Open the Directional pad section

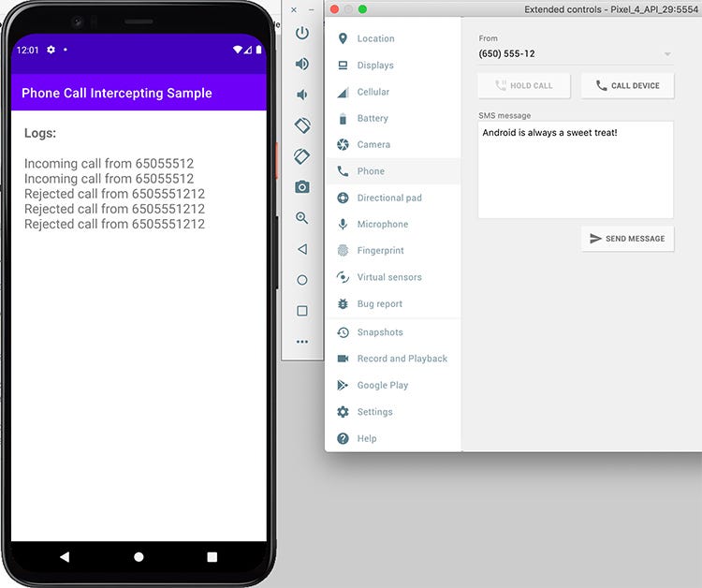click(x=393, y=198)
